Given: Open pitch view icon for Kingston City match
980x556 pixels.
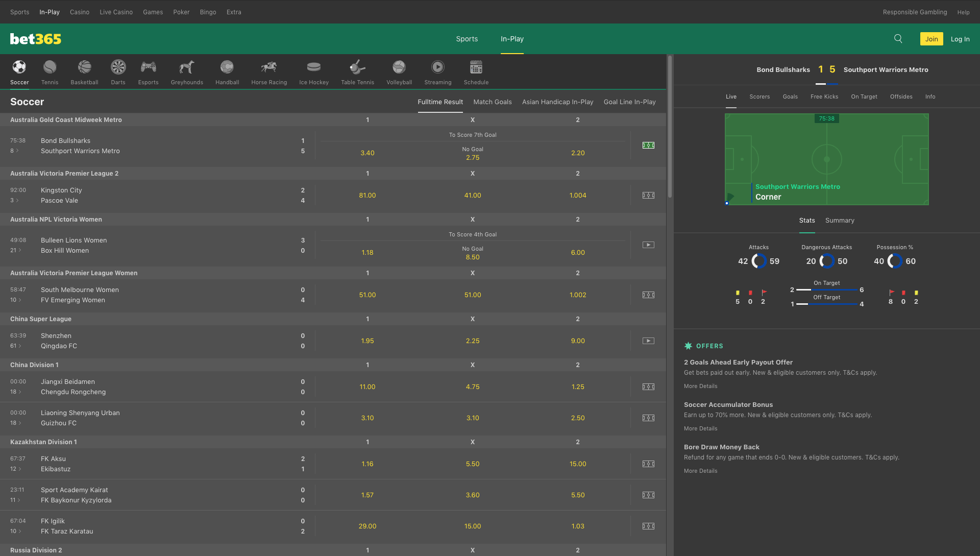Looking at the screenshot, I should coord(648,196).
